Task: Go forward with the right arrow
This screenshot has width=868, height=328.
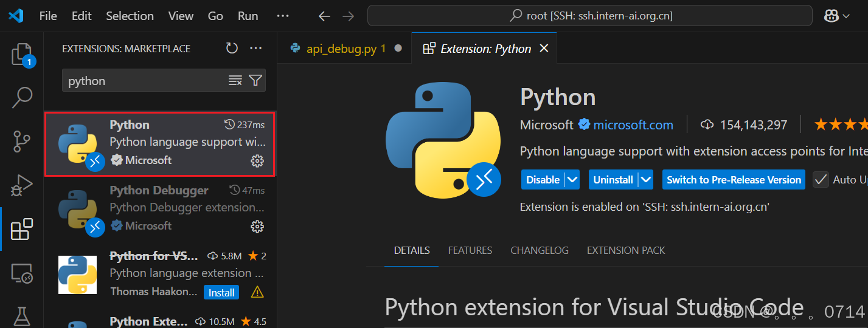Action: (348, 16)
